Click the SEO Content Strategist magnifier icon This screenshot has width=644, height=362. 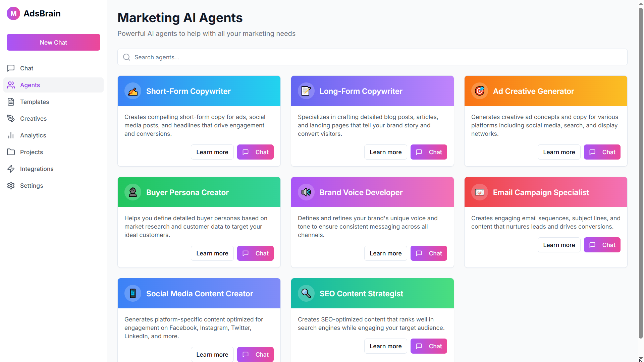tap(306, 294)
